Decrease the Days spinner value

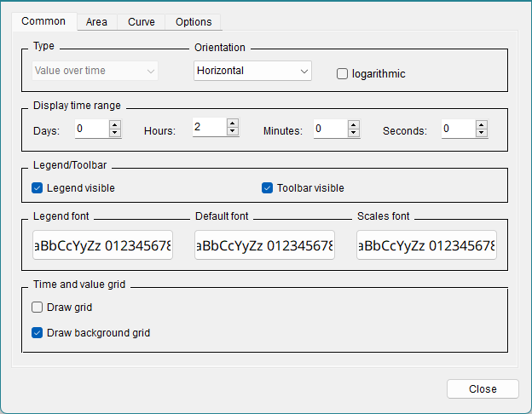point(115,133)
